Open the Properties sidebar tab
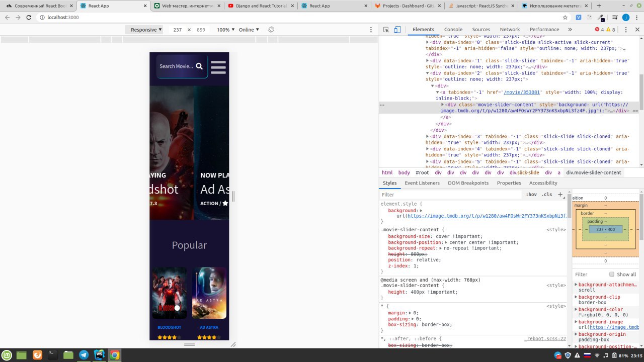The height and width of the screenshot is (362, 644). pos(509,183)
